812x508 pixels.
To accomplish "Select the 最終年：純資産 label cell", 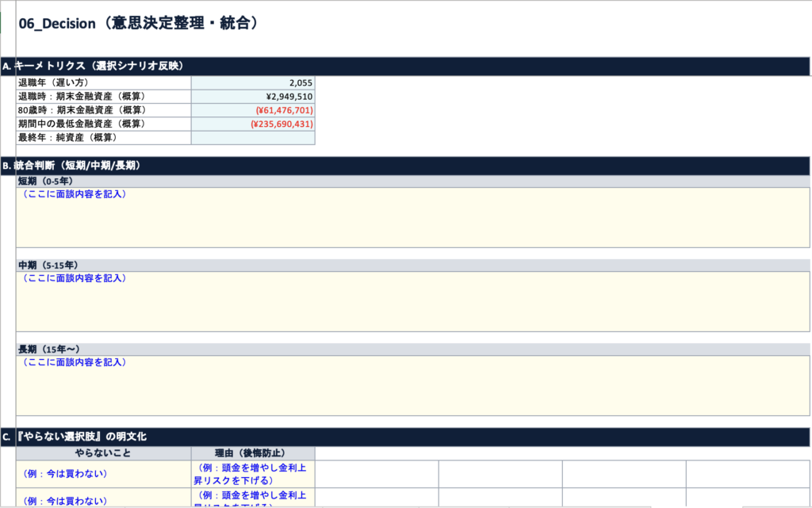I will 103,137.
